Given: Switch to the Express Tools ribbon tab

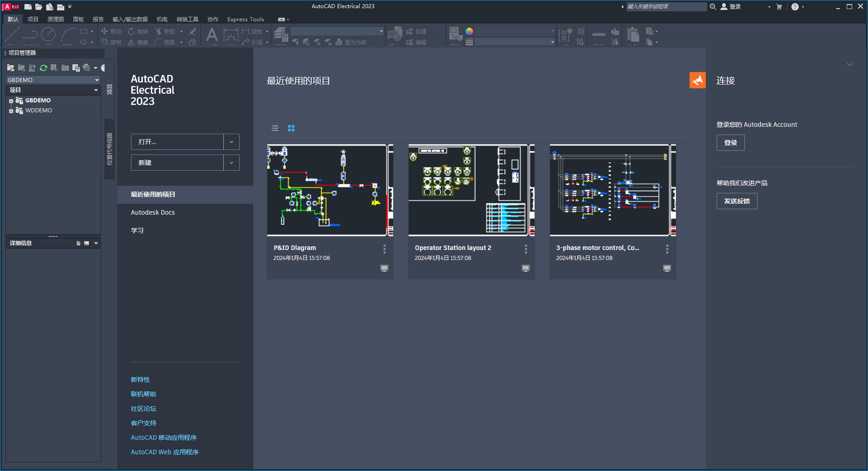Looking at the screenshot, I should click(245, 19).
